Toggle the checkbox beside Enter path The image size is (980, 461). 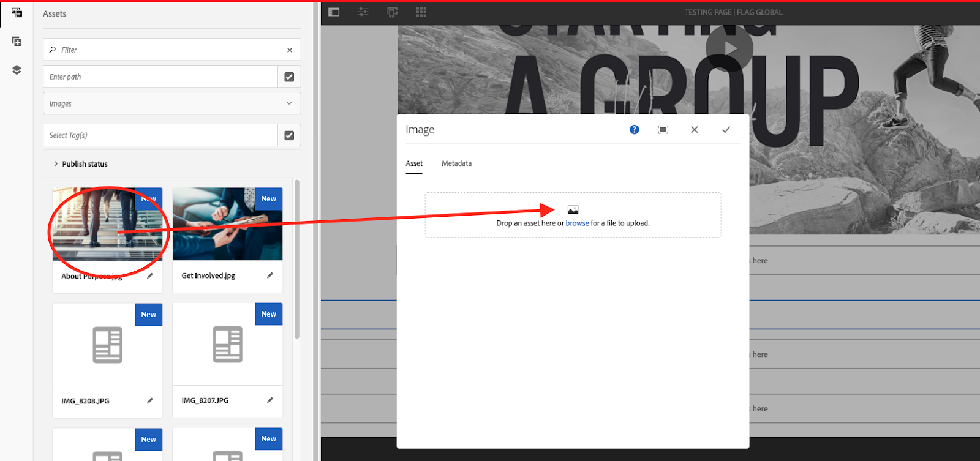(x=289, y=77)
